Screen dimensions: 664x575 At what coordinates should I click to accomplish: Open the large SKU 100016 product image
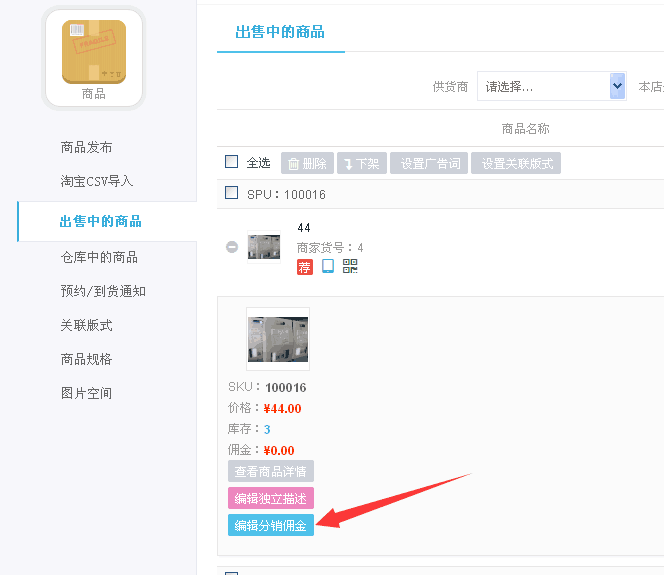point(278,339)
